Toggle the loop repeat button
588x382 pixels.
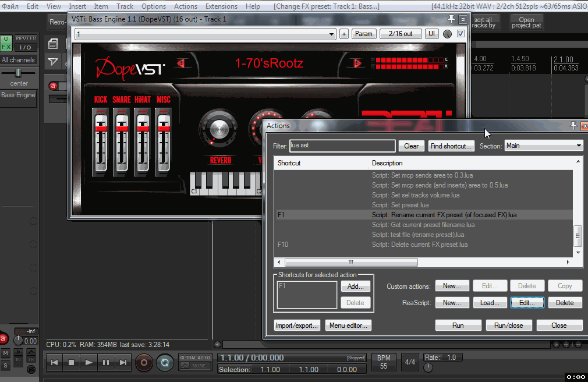tap(165, 362)
